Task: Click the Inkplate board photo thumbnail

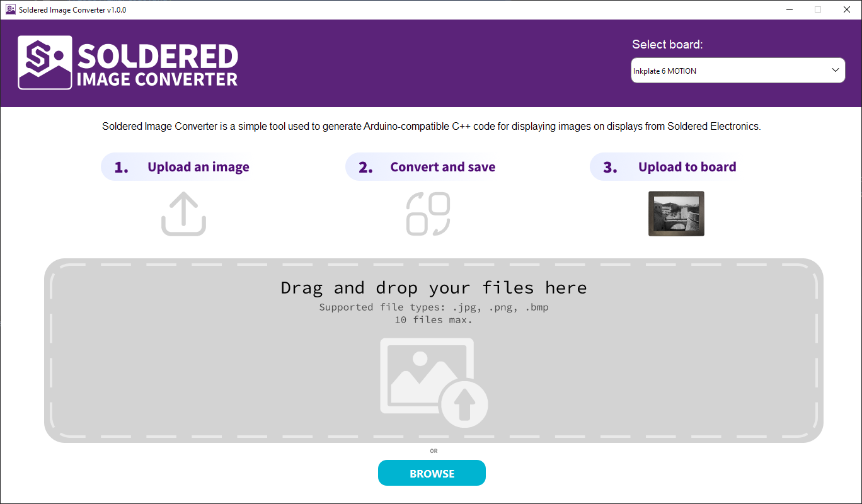Action: point(676,214)
